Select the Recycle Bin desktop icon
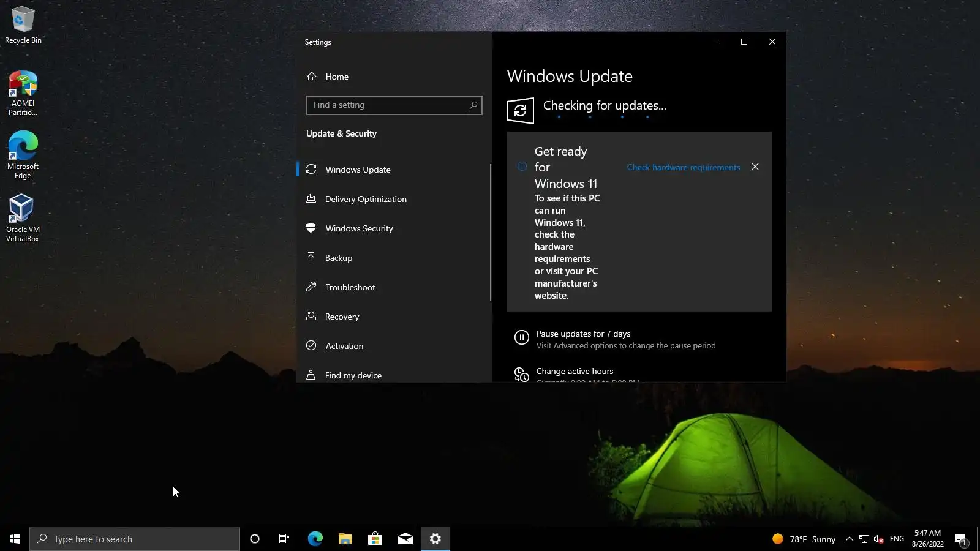This screenshot has height=551, width=980. pyautogui.click(x=23, y=25)
